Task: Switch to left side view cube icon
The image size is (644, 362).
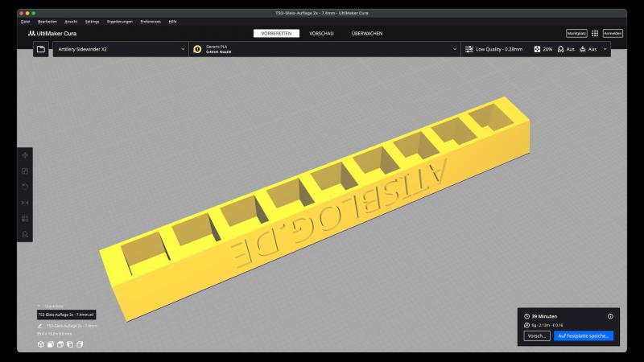Action: [x=70, y=344]
